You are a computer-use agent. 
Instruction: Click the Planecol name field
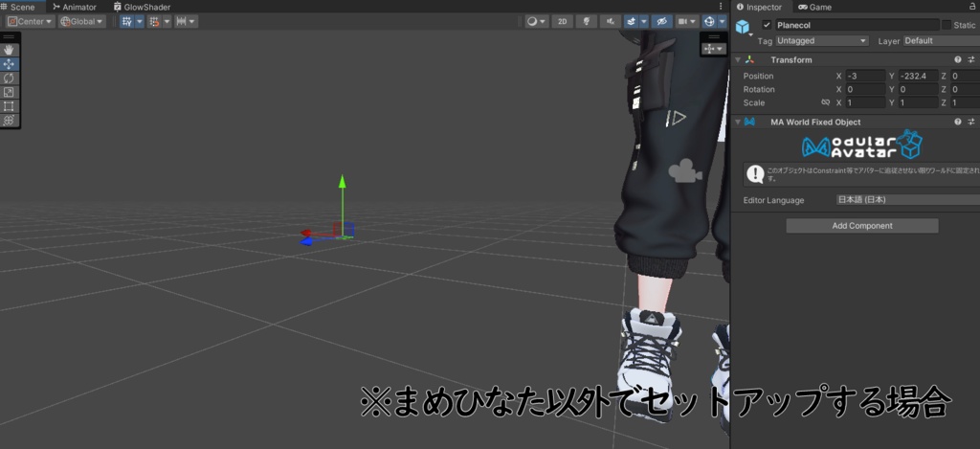(x=857, y=25)
